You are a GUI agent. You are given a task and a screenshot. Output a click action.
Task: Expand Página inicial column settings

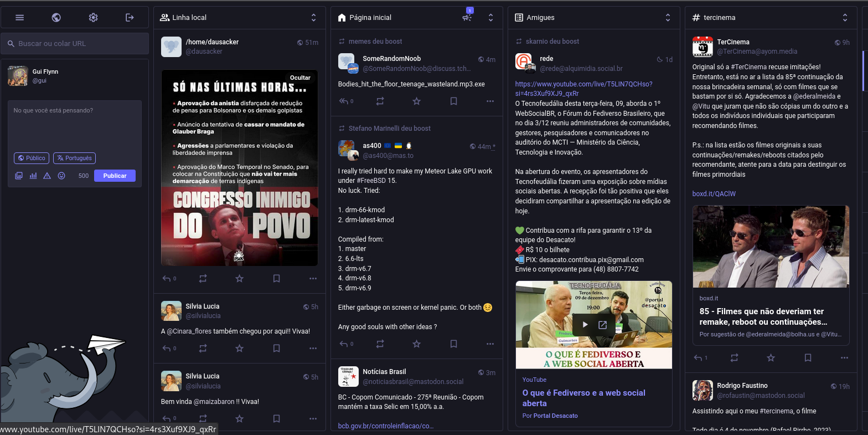tap(490, 18)
